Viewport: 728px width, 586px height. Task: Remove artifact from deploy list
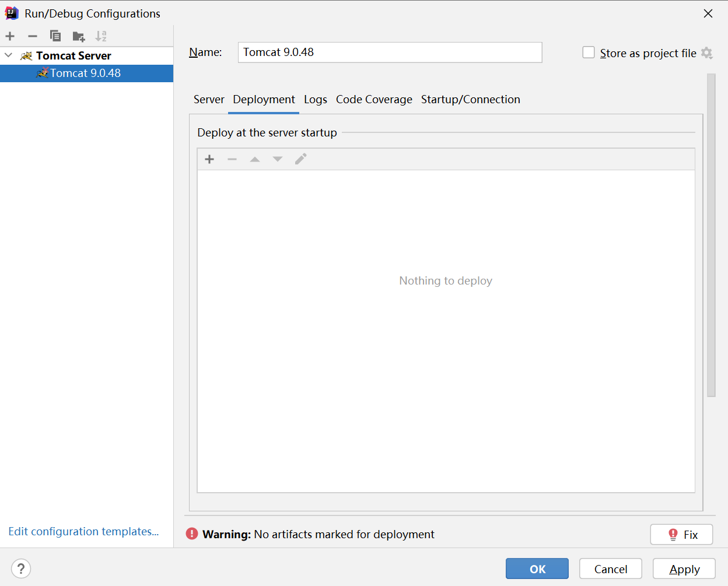[232, 159]
